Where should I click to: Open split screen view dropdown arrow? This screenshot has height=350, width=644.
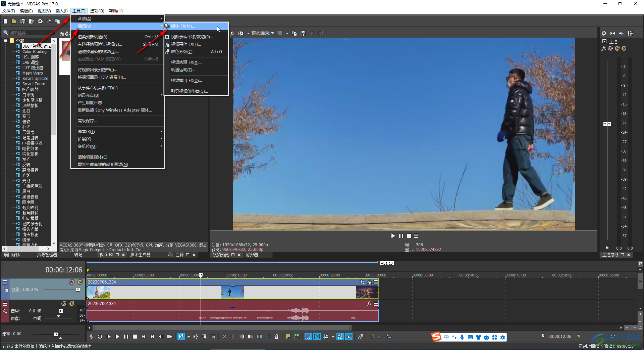point(248,33)
